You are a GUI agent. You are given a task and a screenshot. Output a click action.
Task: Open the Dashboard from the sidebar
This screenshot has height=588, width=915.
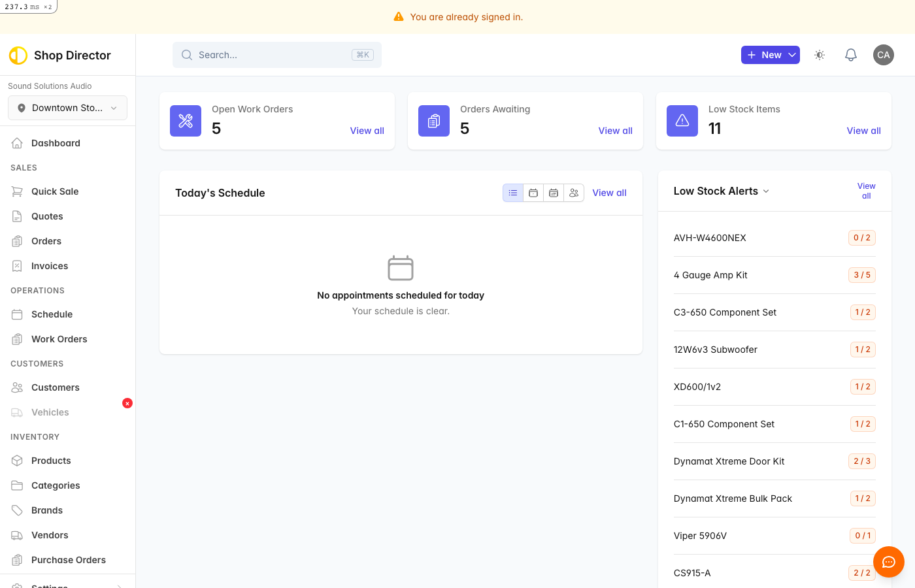click(54, 142)
